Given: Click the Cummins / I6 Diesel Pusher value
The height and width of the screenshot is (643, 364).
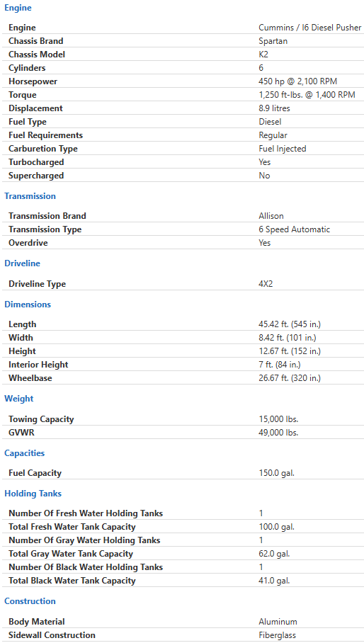Looking at the screenshot, I should [310, 28].
